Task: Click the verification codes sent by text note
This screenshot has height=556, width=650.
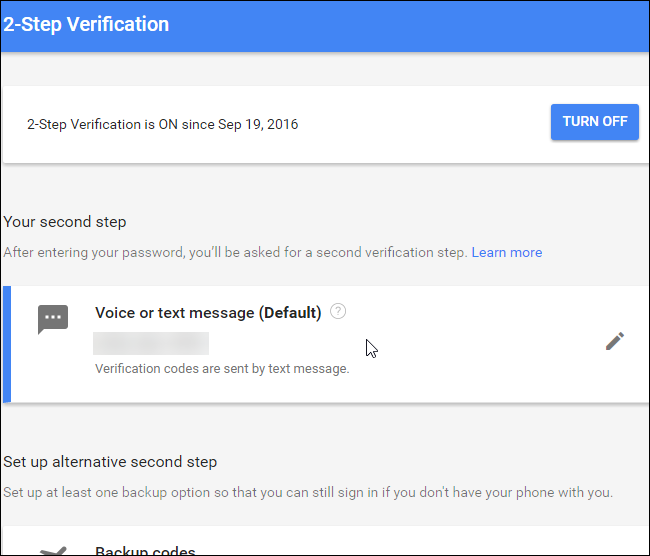Action: [222, 369]
